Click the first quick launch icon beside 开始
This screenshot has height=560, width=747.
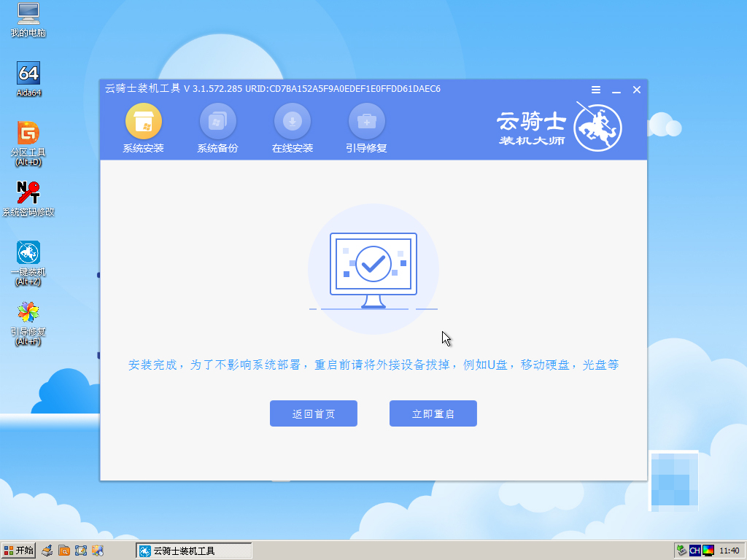point(47,551)
